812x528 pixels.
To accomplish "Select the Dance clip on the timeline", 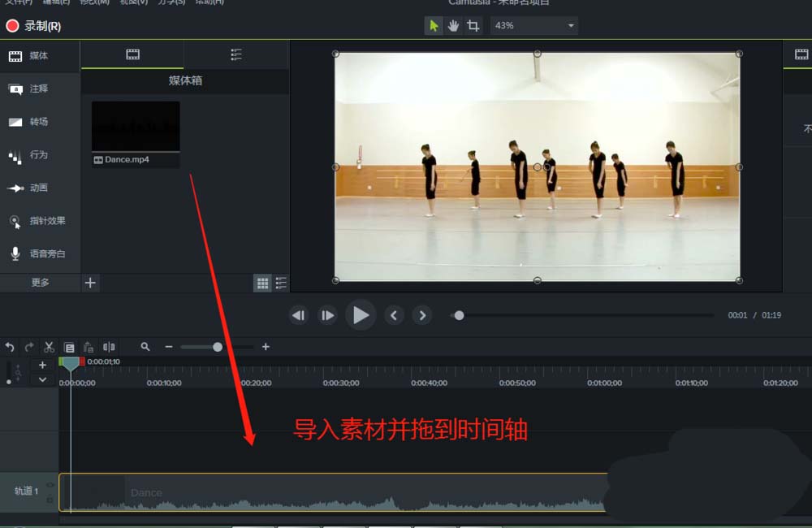I will point(334,492).
